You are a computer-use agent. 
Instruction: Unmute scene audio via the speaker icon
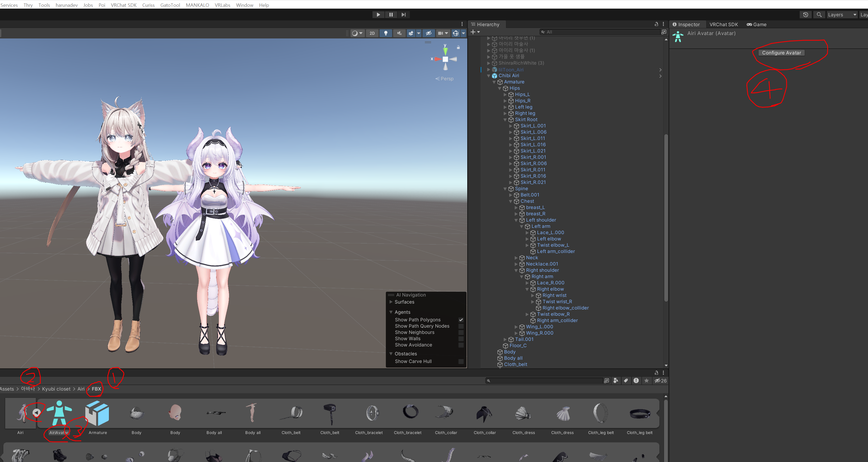[x=400, y=33]
